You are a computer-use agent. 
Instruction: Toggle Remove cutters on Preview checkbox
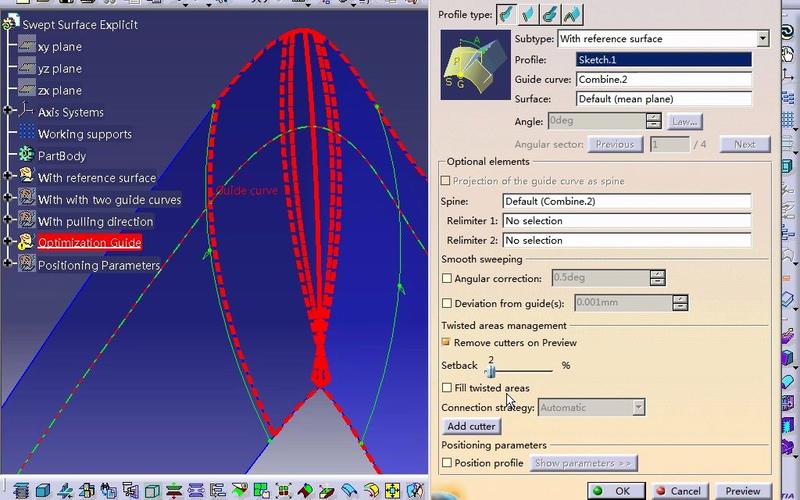[446, 342]
